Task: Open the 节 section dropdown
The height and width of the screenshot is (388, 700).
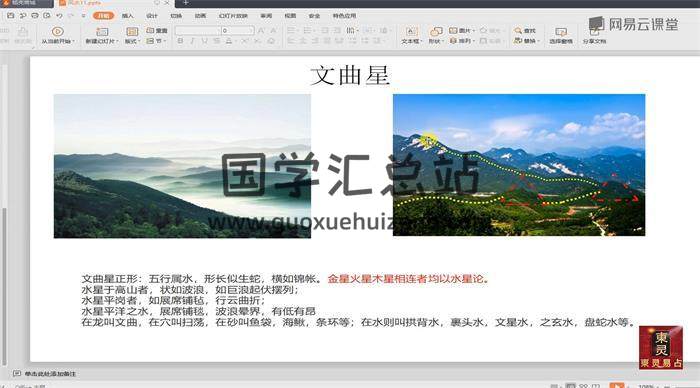Action: [156, 41]
